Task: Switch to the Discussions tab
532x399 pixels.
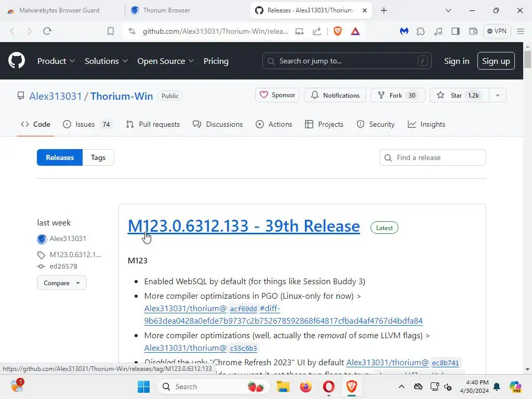Action: pyautogui.click(x=218, y=124)
